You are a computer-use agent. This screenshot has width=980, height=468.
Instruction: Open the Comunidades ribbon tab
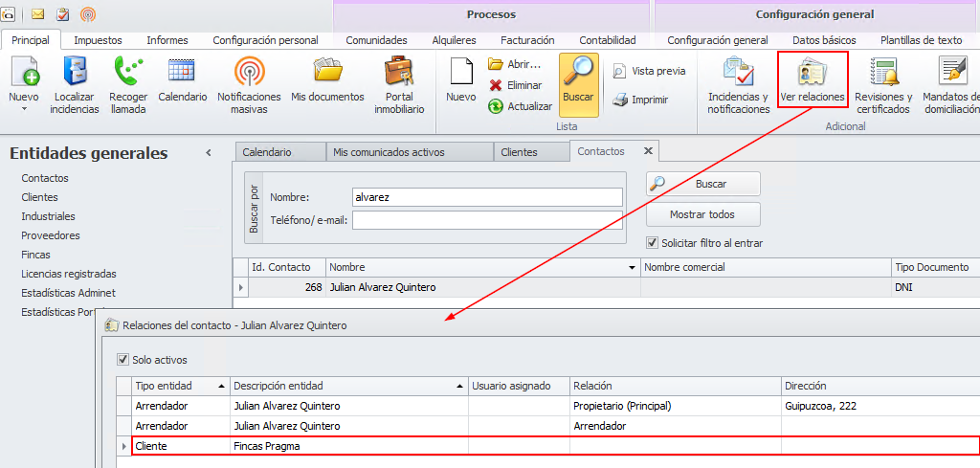point(376,40)
